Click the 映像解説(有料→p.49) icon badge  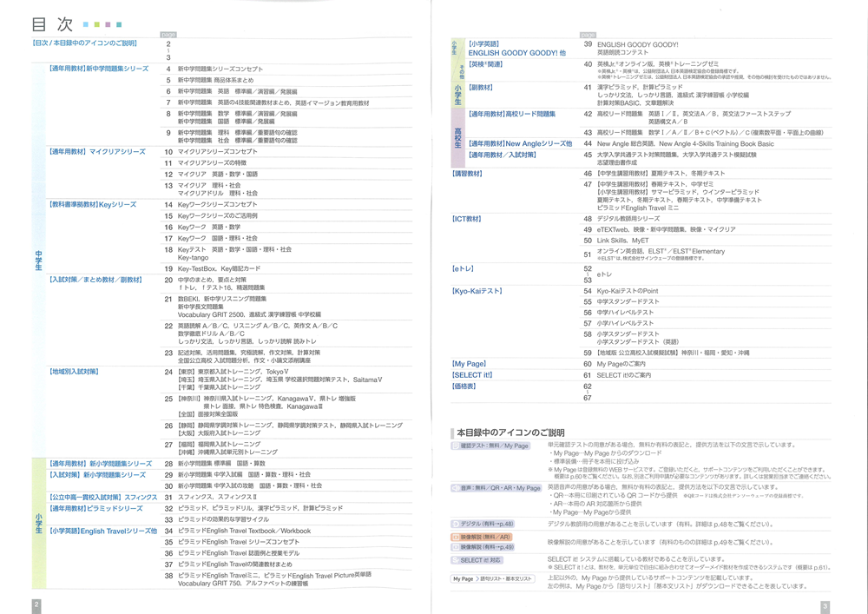point(483,547)
